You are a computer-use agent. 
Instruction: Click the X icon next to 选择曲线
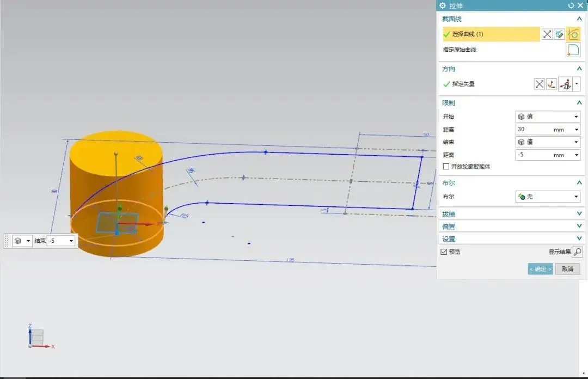tap(547, 34)
